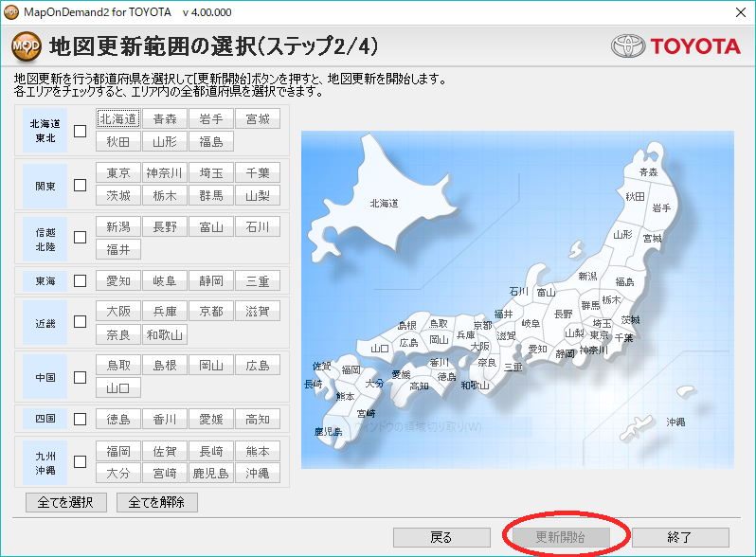Select the 茨城 prefecture button
Viewport: 756px width, 557px height.
point(118,195)
